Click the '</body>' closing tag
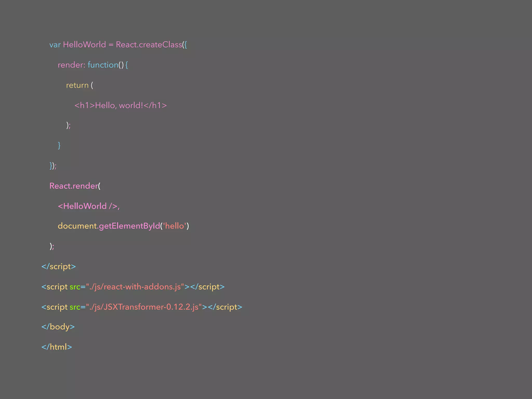The image size is (532, 399). point(58,327)
